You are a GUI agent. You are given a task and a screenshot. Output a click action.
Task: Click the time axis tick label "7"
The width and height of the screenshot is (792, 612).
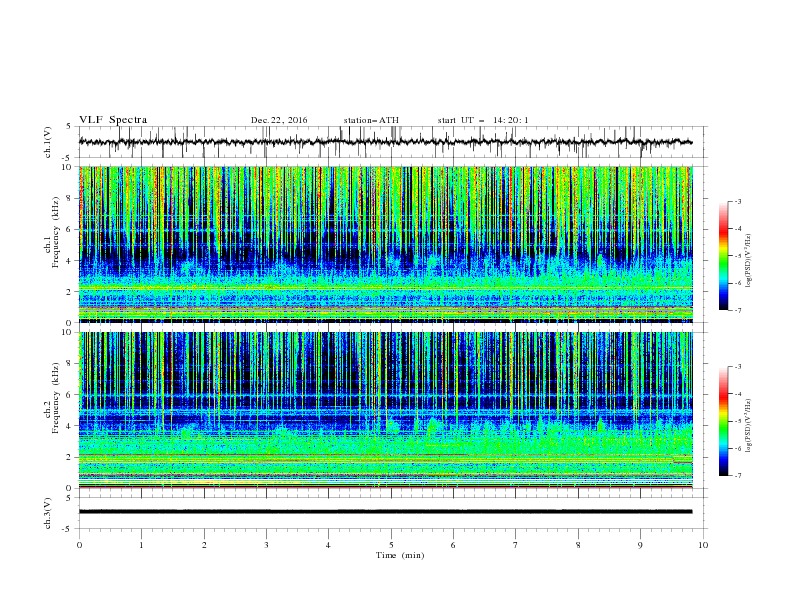516,545
